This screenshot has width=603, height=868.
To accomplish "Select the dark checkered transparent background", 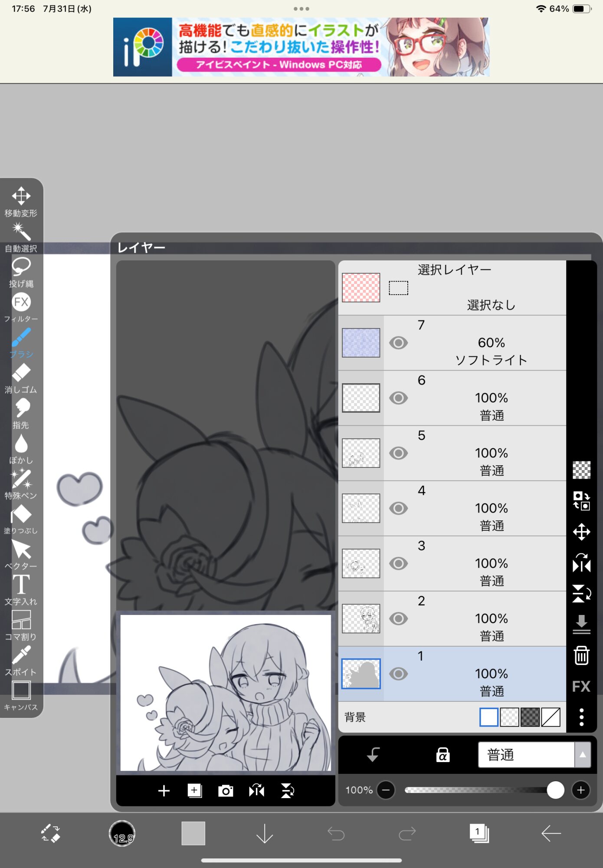I will 530,717.
